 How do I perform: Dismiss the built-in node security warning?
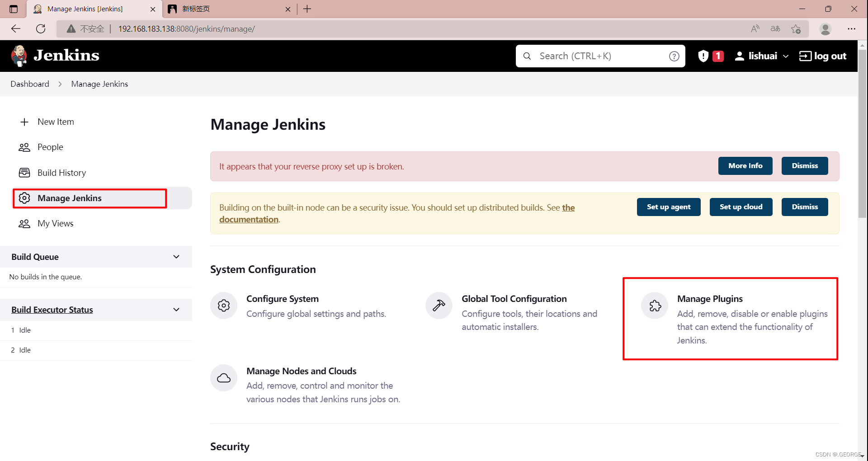805,207
